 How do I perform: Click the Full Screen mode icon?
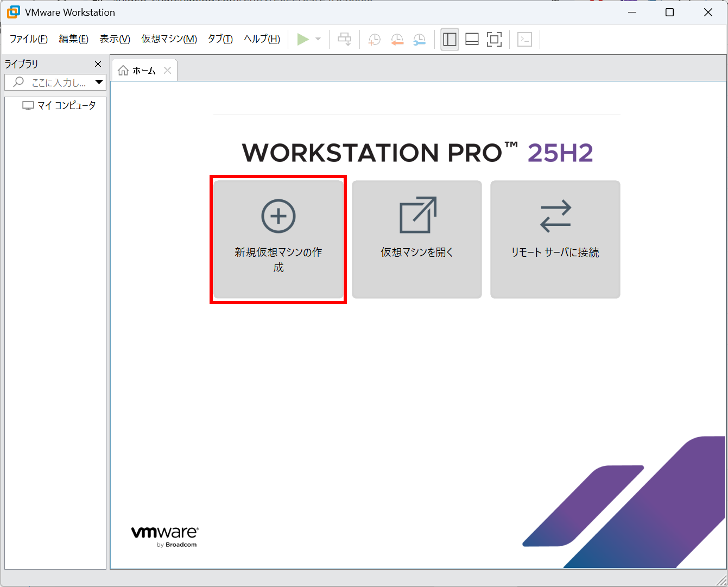[494, 39]
